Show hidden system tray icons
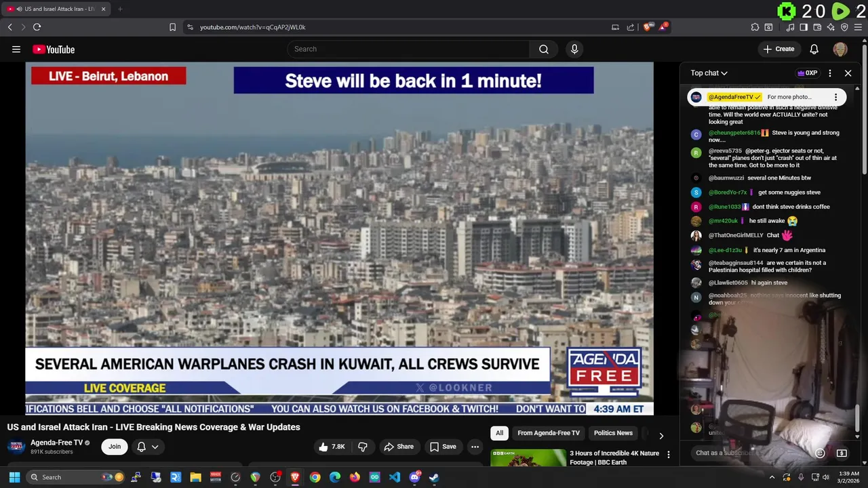The image size is (868, 488). coord(772,477)
